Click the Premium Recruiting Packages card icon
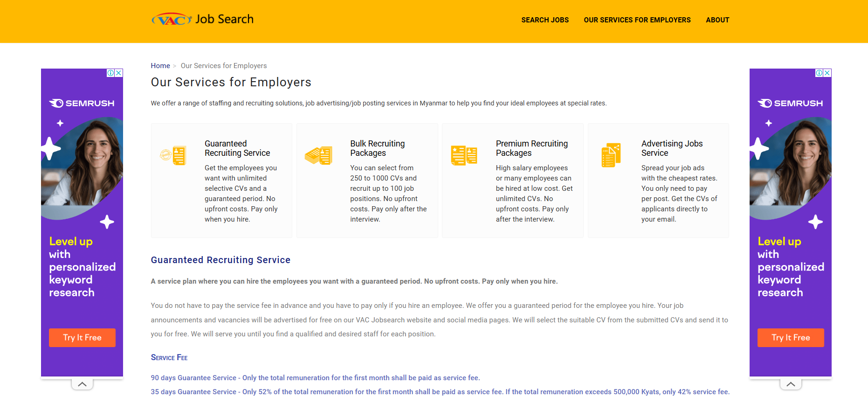Screen dimensions: 868x404 [464, 155]
